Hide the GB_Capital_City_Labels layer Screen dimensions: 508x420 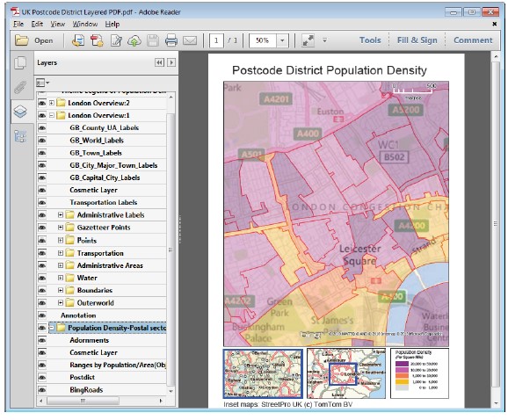(x=42, y=177)
